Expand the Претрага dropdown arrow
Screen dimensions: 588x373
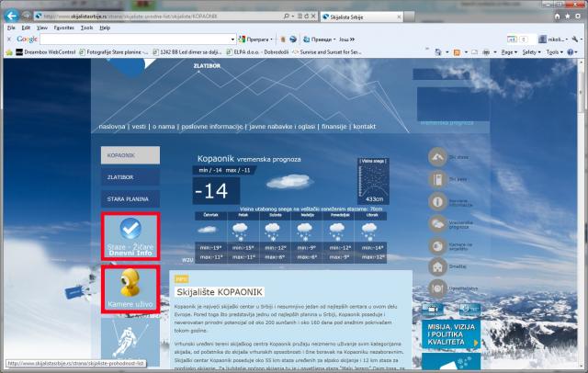pos(271,40)
